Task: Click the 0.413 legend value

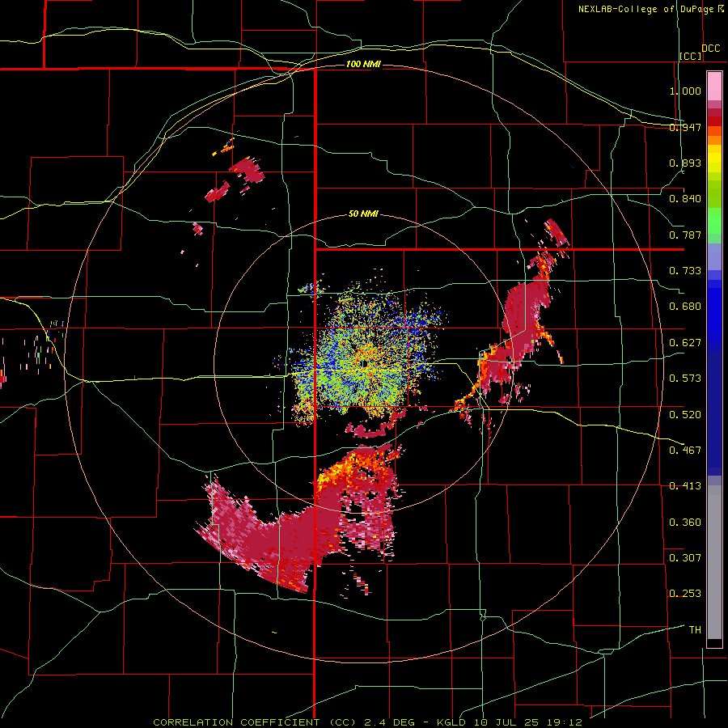Action: (685, 486)
